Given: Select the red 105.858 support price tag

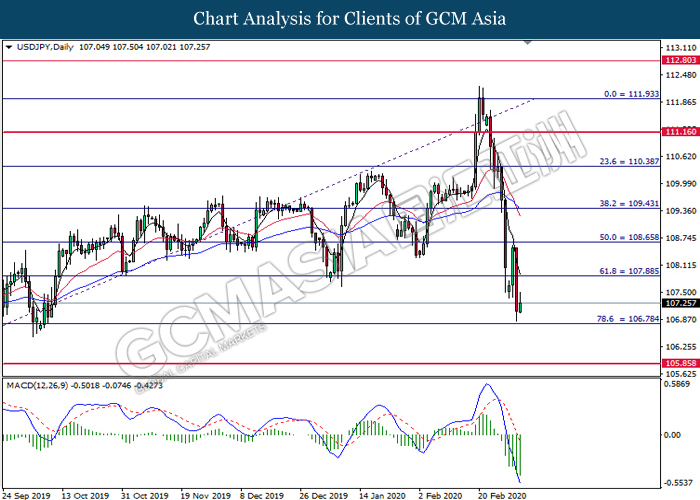Looking at the screenshot, I should click(x=680, y=364).
